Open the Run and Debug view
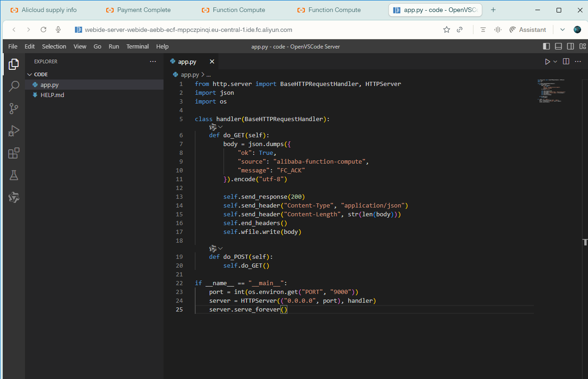588x379 pixels. [x=13, y=131]
